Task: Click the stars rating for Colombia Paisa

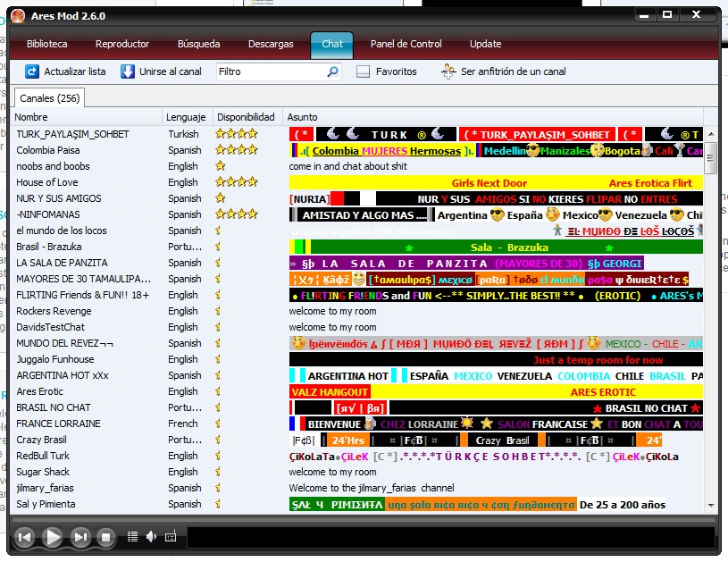Action: click(x=237, y=150)
